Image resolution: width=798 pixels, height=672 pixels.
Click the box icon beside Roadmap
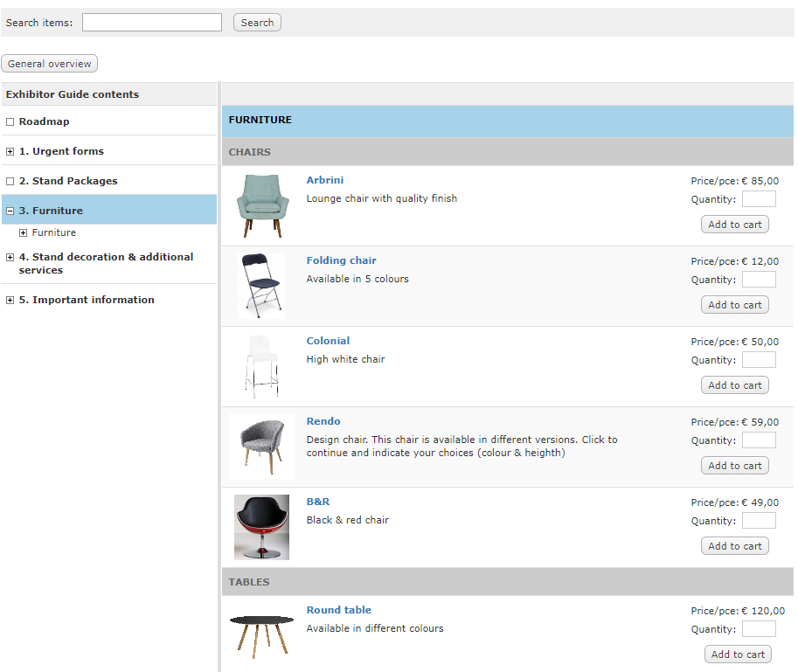10,122
